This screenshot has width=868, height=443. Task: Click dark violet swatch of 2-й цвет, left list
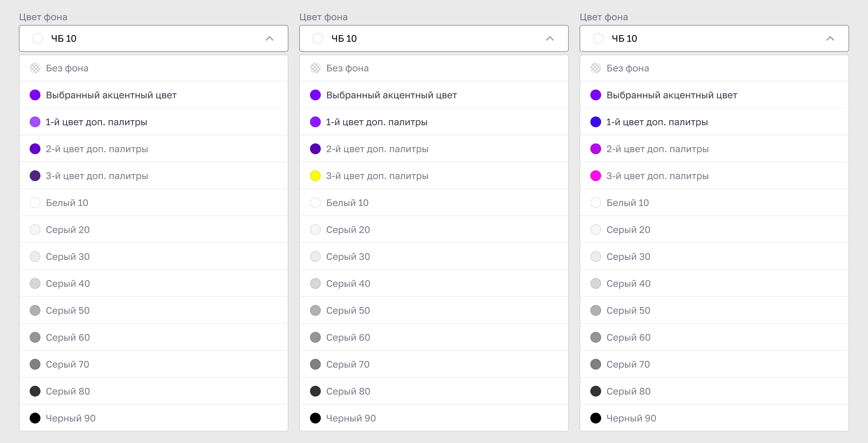(35, 149)
